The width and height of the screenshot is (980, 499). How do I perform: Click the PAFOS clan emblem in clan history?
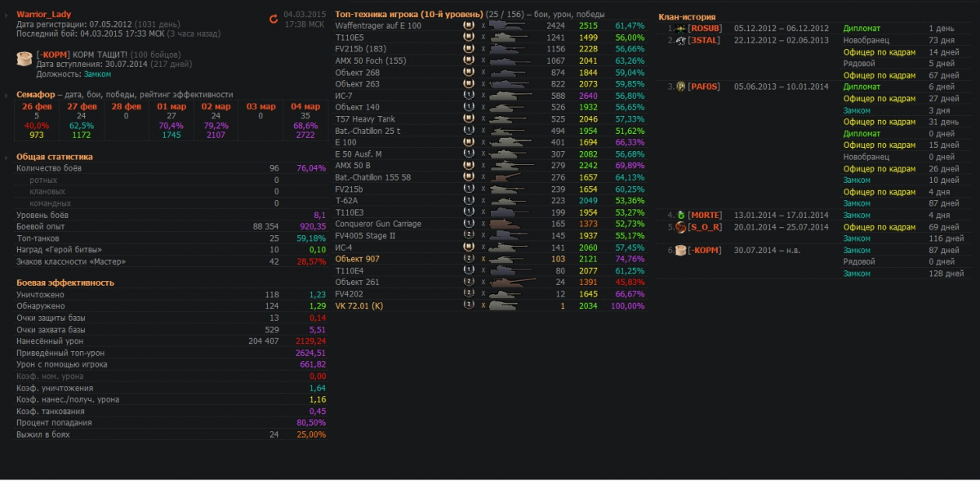(680, 87)
